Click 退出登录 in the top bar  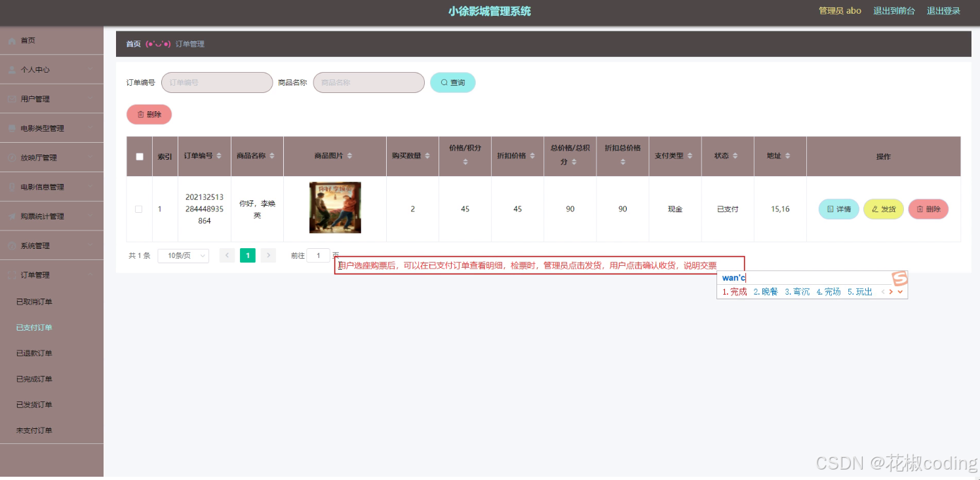coord(943,10)
